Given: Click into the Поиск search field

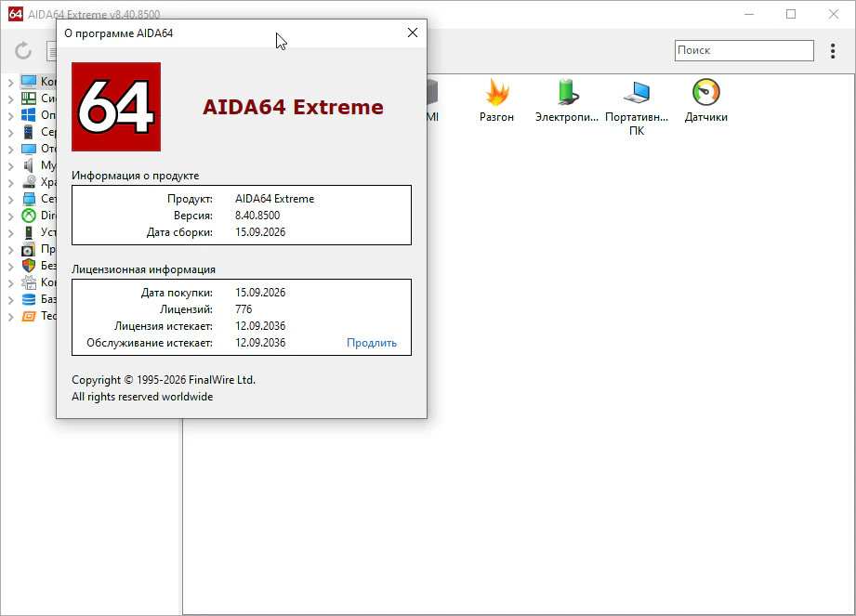Looking at the screenshot, I should pos(744,50).
